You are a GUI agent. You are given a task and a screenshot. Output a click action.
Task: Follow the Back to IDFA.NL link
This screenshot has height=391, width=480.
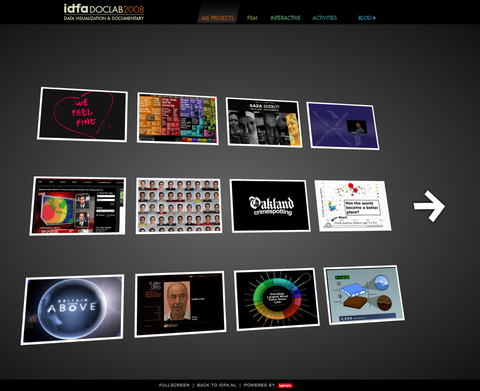click(x=217, y=385)
